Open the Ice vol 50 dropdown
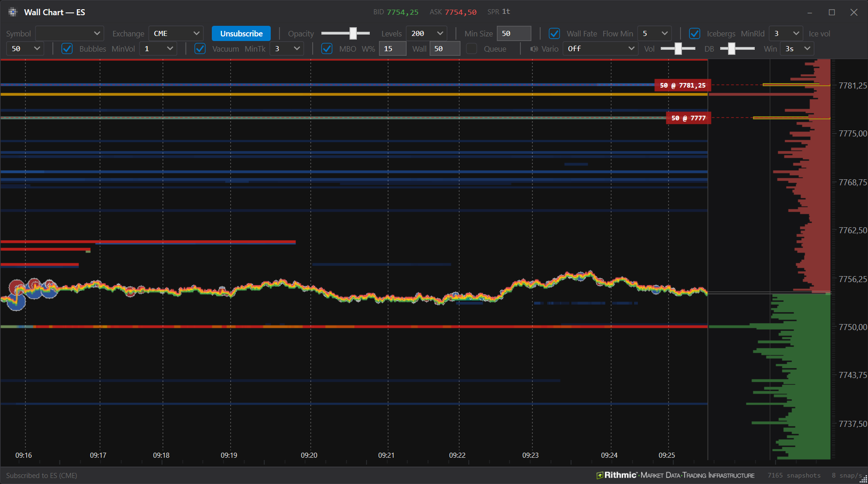Image resolution: width=868 pixels, height=484 pixels. [25, 49]
